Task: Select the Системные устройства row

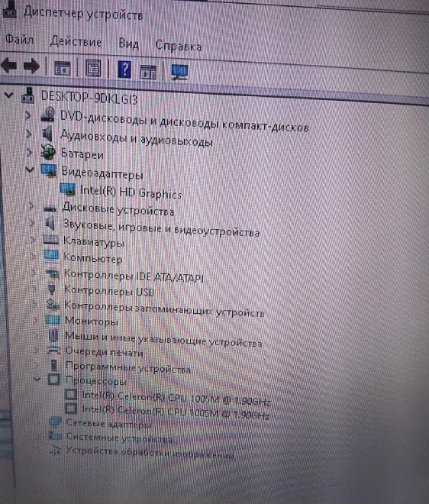Action: [119, 438]
